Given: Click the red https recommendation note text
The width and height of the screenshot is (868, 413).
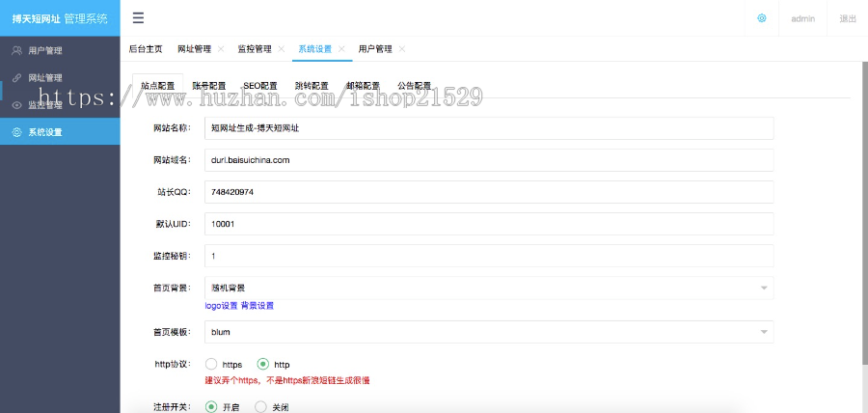Looking at the screenshot, I should click(287, 380).
